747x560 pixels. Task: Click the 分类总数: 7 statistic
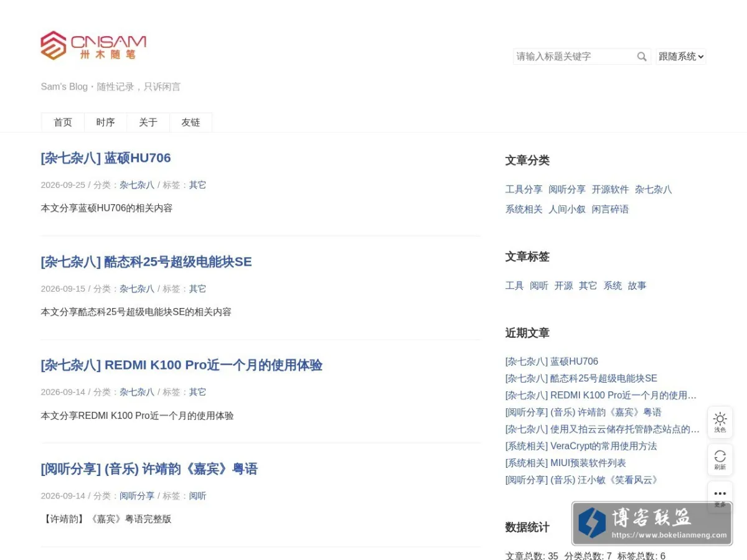(588, 556)
